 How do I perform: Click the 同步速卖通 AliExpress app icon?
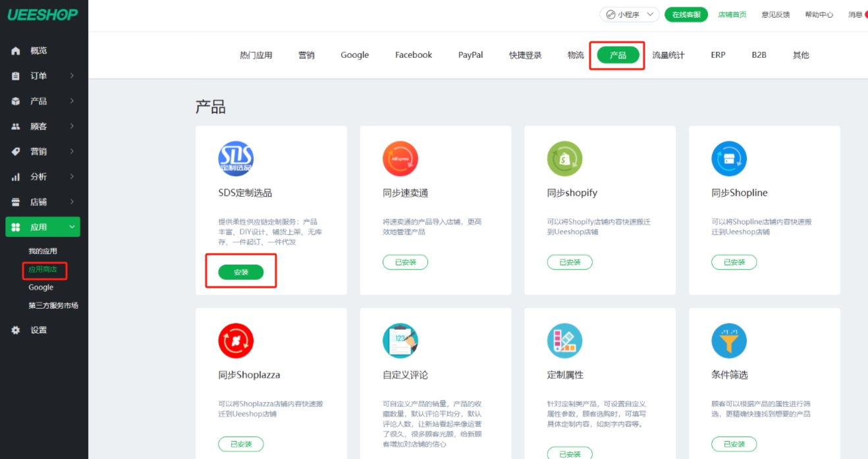[400, 159]
